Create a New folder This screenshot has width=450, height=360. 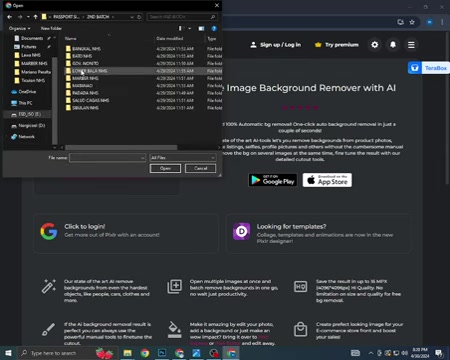(51, 28)
